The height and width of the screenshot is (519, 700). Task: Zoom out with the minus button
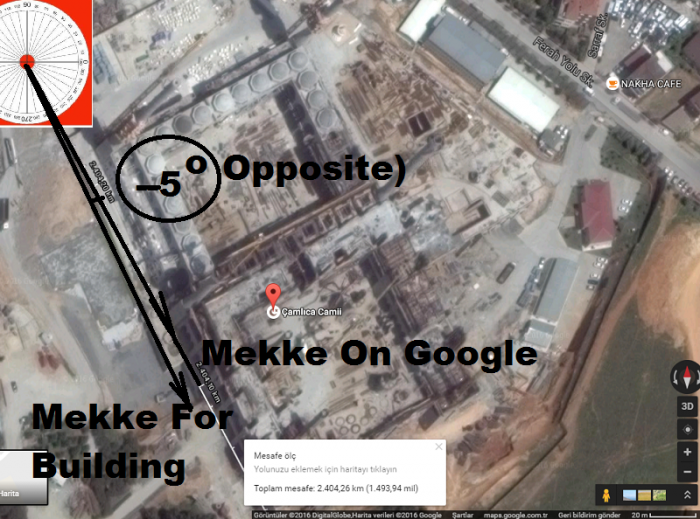[x=687, y=472]
